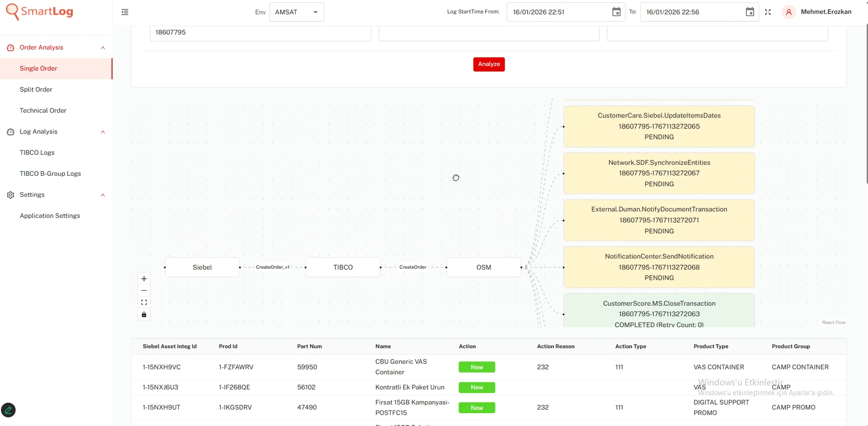Viewport: 868px width, 426px height.
Task: Click the Part Num column header
Action: 310,347
